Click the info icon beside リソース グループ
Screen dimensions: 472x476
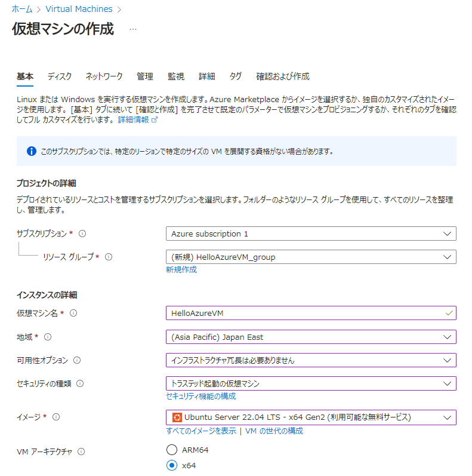tap(109, 257)
